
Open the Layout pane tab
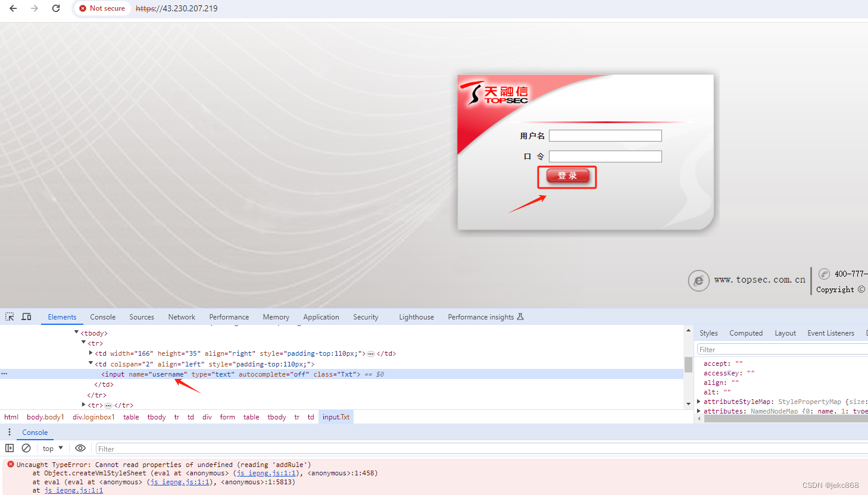785,333
